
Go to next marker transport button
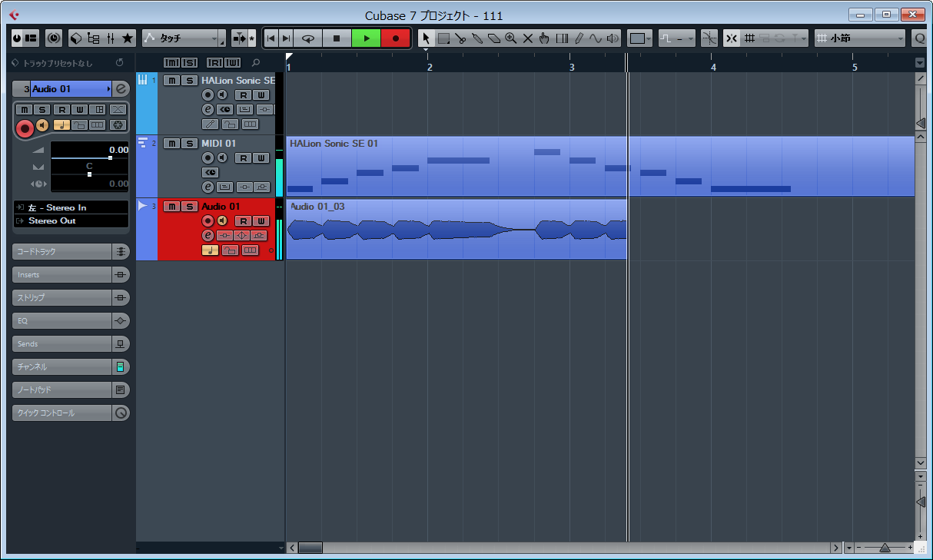(x=286, y=38)
